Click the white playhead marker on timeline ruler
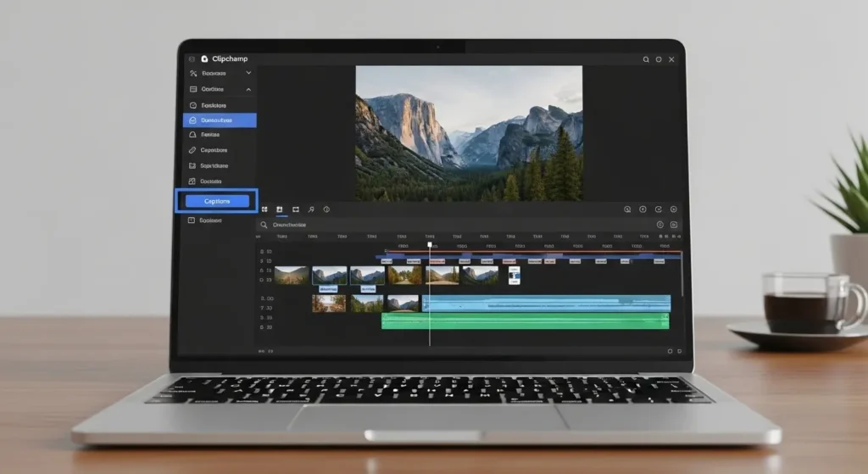 point(430,245)
